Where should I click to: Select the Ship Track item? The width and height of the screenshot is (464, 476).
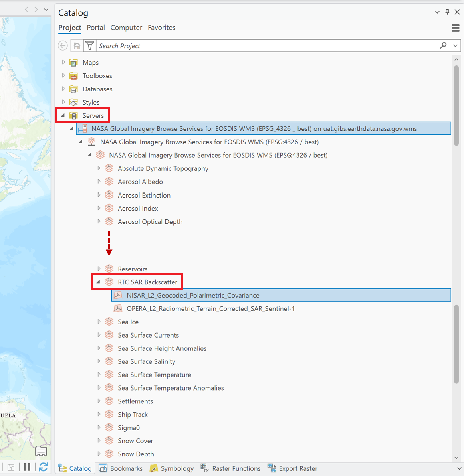(x=133, y=415)
